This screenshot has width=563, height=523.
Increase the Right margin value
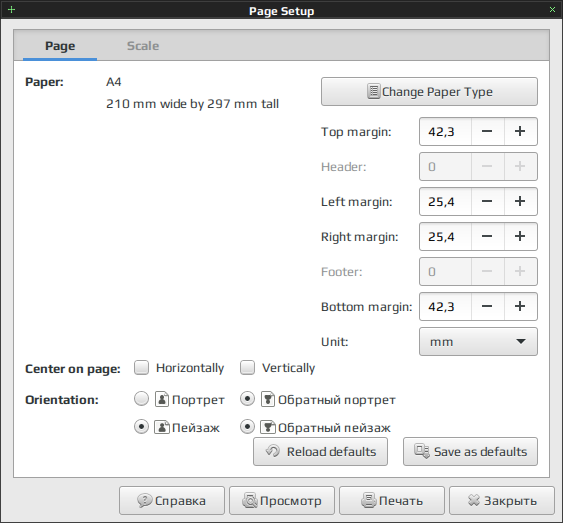[520, 236]
